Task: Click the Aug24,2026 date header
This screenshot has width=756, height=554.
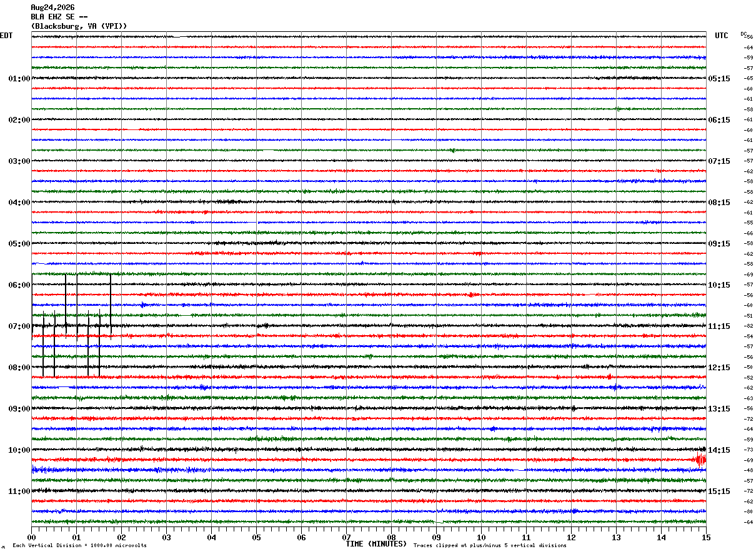Action: tap(52, 8)
